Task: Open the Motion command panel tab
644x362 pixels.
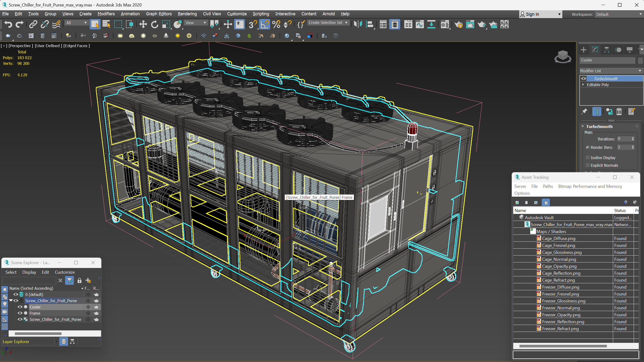Action: point(618,50)
